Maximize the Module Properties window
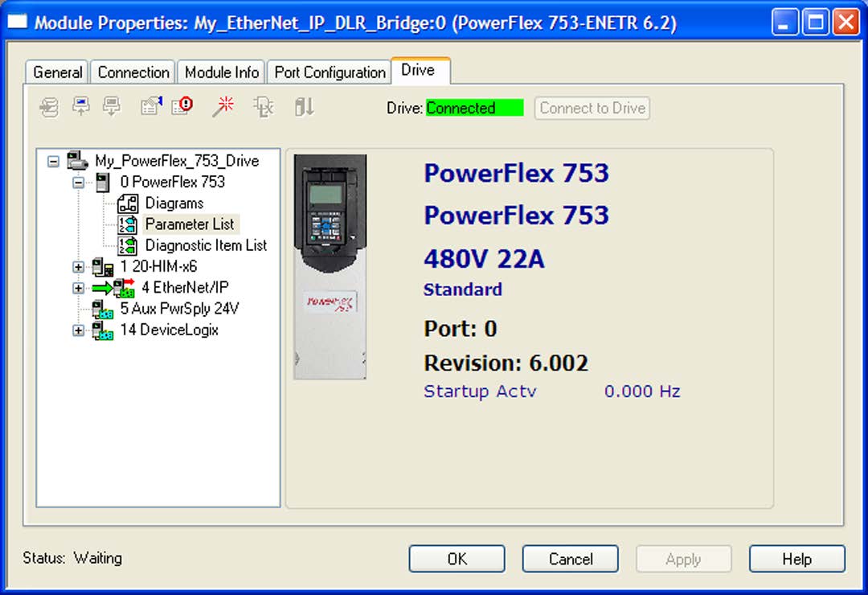The width and height of the screenshot is (868, 595). (x=816, y=23)
